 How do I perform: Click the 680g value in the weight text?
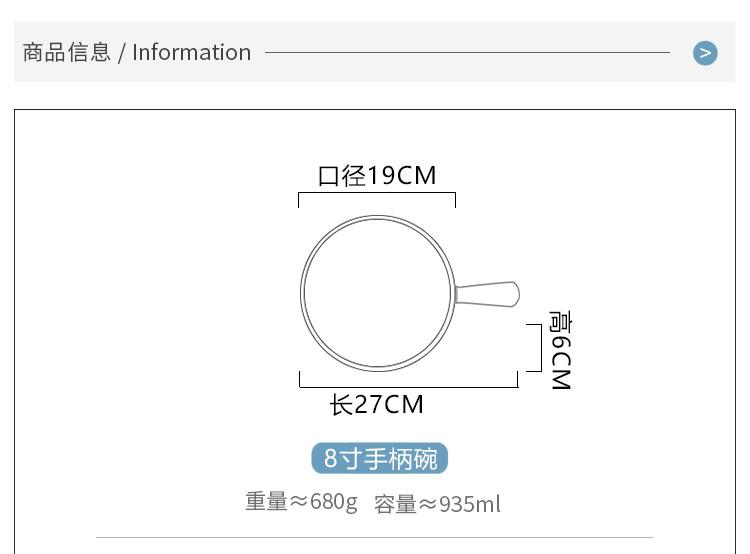coord(333,501)
